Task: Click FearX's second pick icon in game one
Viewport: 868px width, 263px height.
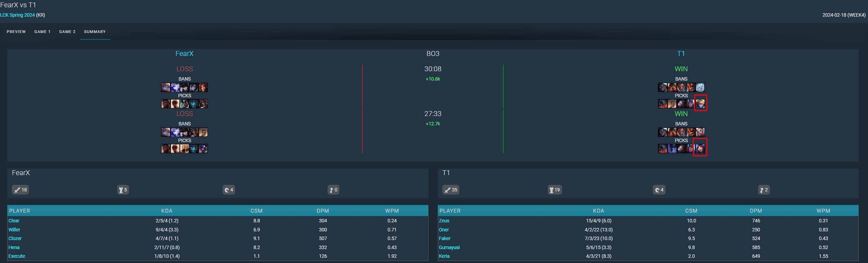Action: tap(175, 104)
